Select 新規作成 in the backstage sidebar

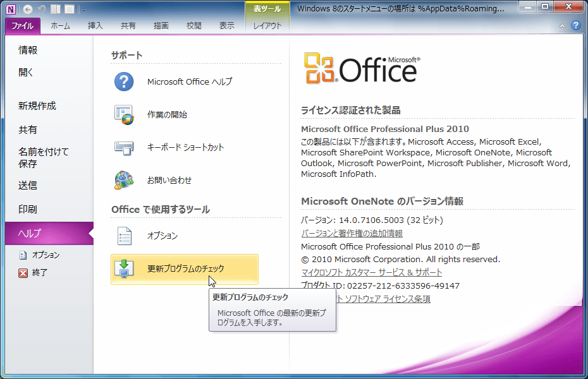37,106
